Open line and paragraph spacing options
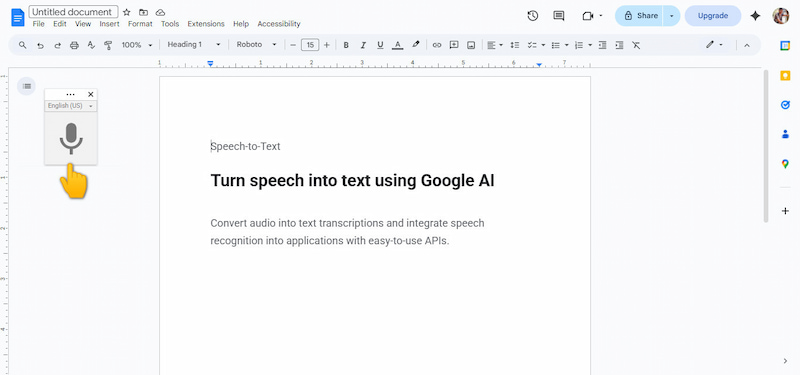 [x=515, y=45]
